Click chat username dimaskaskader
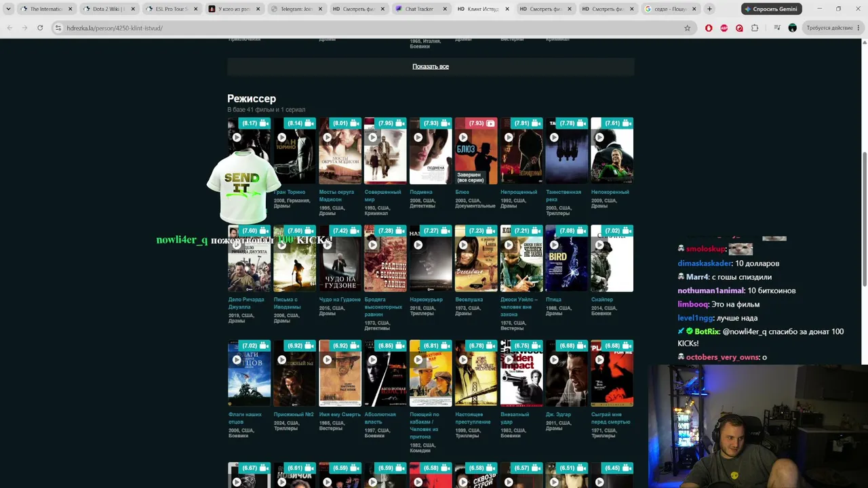This screenshot has height=488, width=868. tap(705, 263)
